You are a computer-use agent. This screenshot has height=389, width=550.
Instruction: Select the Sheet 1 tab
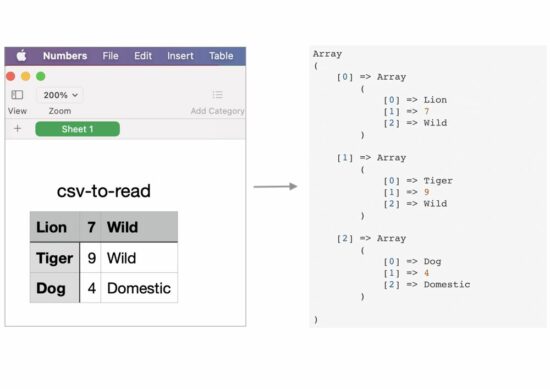78,129
